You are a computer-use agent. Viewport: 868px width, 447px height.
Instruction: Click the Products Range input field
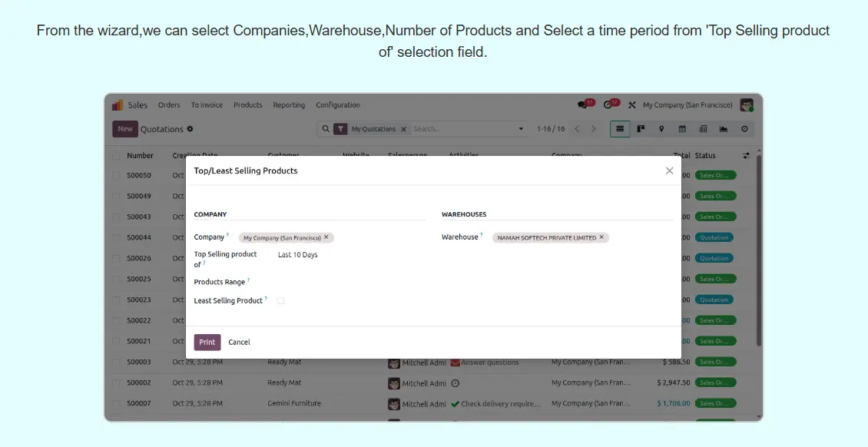point(346,282)
